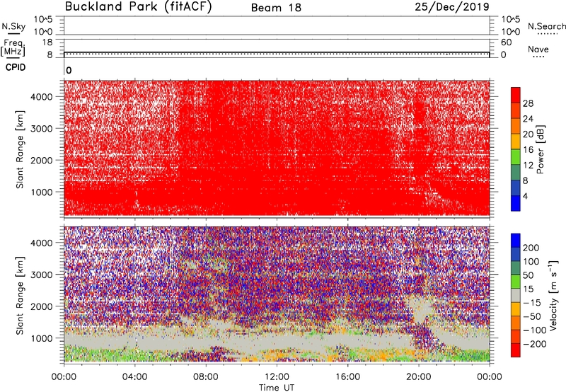
Task: Click the '12:00' time axis label
Action: point(277,377)
